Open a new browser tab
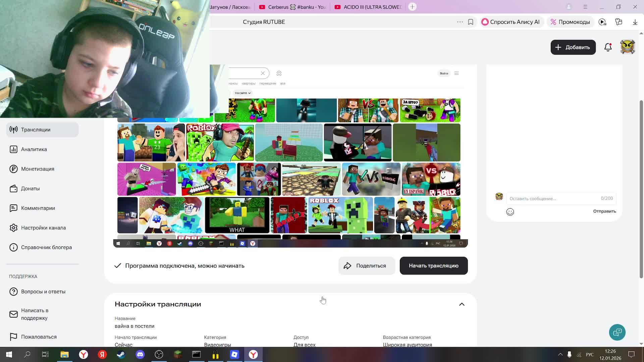 (412, 7)
